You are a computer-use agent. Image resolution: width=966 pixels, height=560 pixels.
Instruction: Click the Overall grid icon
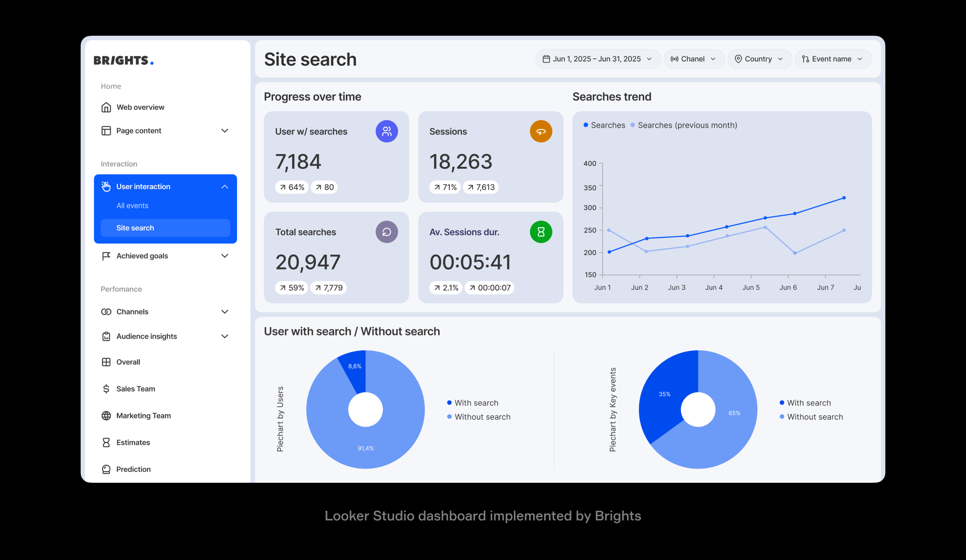pos(106,362)
